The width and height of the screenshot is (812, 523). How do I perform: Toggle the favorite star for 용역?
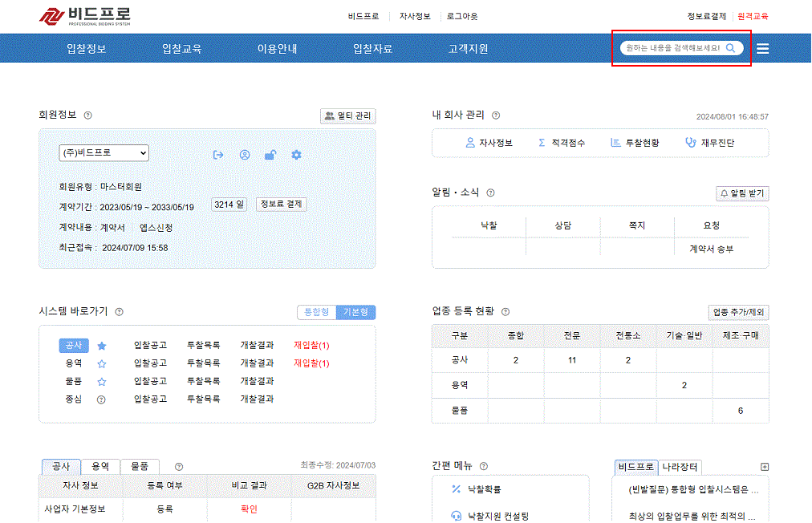point(102,364)
